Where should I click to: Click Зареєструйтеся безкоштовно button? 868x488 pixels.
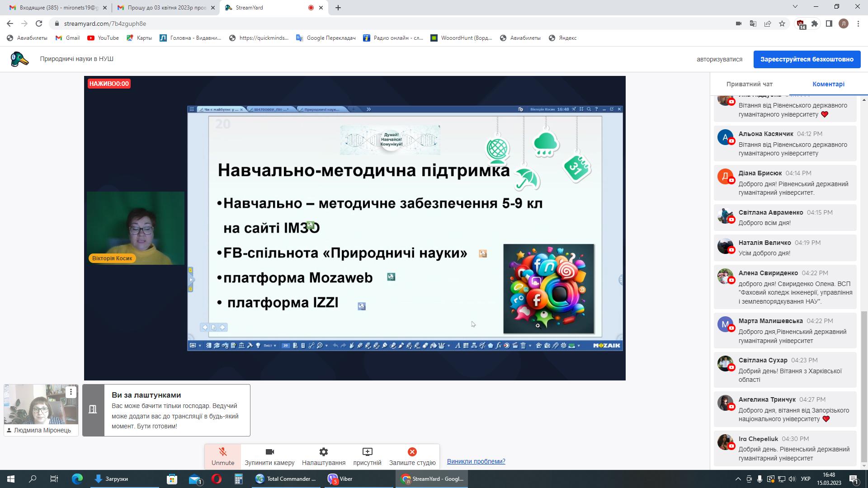(x=807, y=59)
